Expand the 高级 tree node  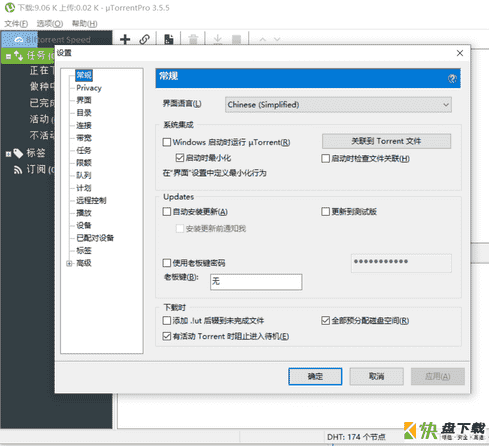click(69, 263)
